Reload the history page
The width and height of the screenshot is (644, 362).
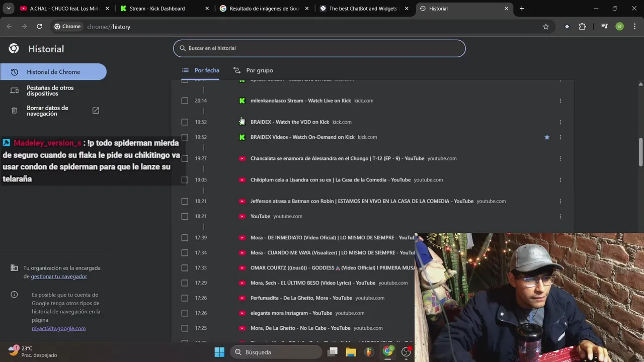[39, 27]
